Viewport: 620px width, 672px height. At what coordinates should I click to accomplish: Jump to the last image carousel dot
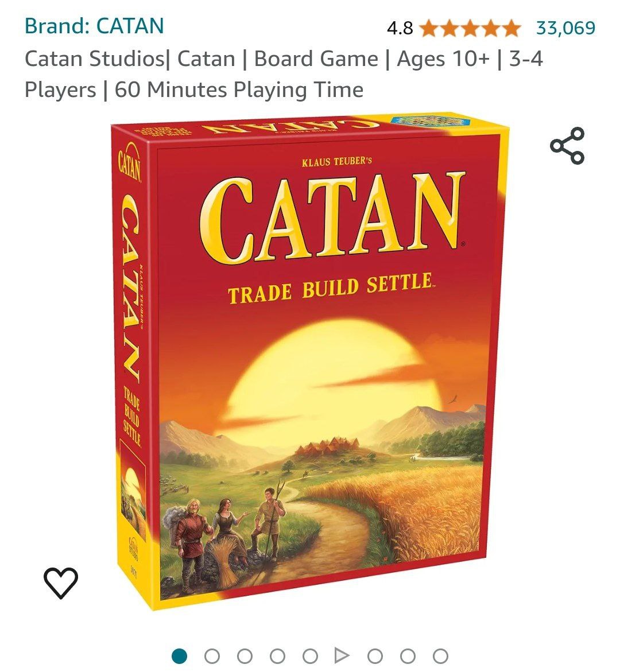point(440,656)
